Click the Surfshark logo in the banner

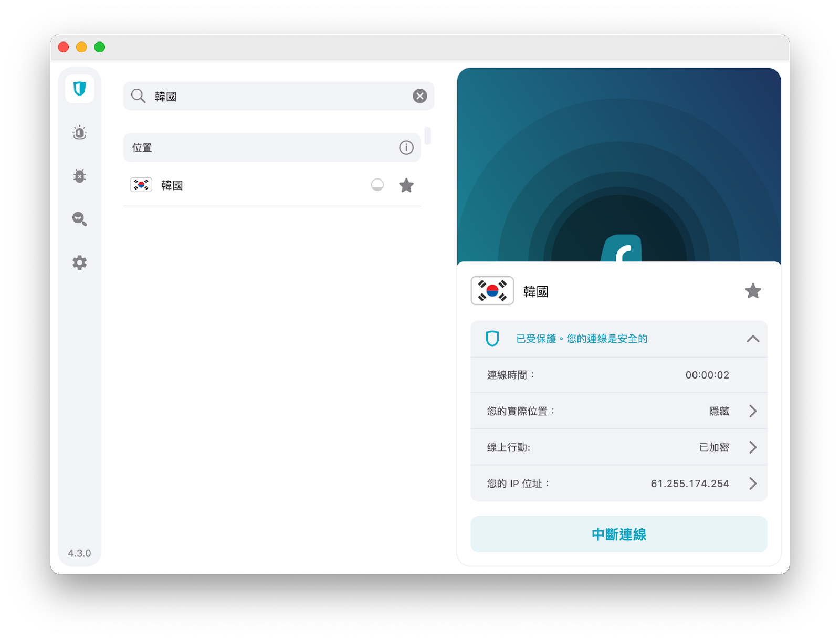point(622,248)
